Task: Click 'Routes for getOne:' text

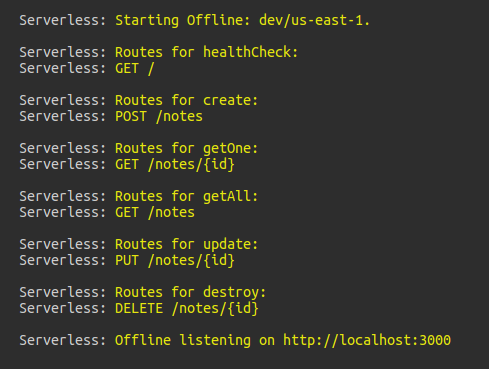Action: [x=186, y=148]
